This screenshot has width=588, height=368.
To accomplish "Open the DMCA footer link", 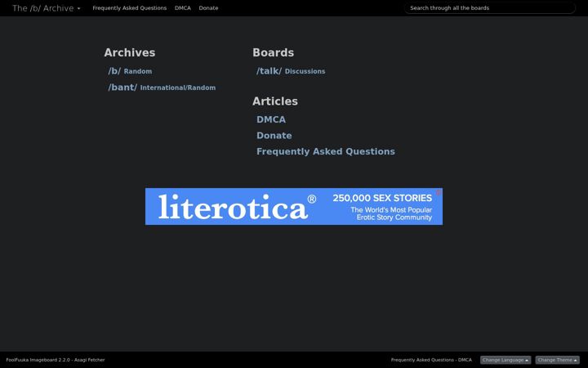I will (x=465, y=360).
